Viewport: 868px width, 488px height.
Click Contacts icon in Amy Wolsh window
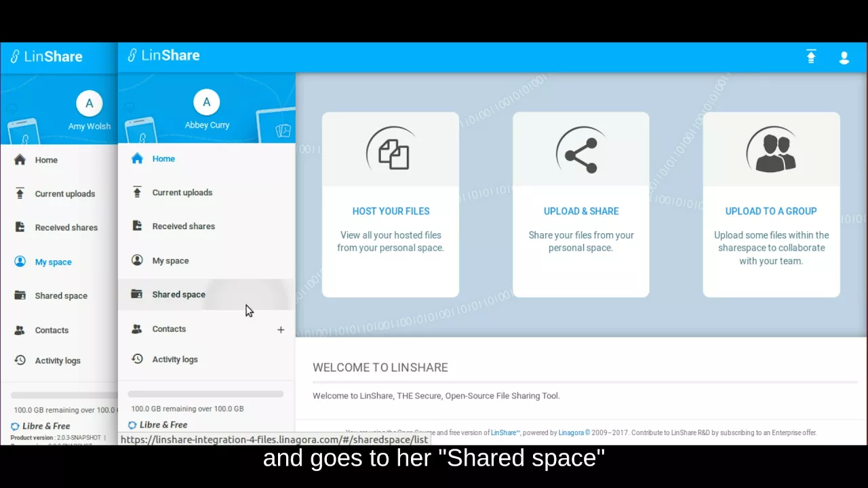(x=20, y=330)
